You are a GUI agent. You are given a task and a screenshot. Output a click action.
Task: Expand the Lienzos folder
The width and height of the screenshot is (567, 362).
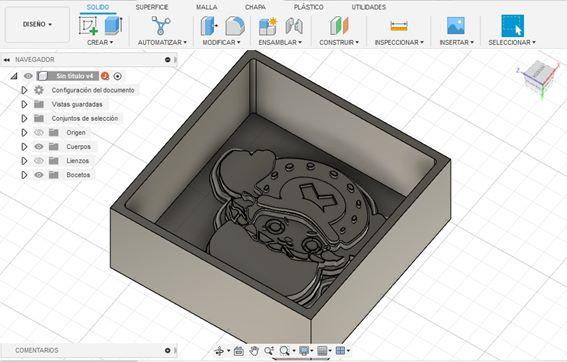click(x=24, y=161)
